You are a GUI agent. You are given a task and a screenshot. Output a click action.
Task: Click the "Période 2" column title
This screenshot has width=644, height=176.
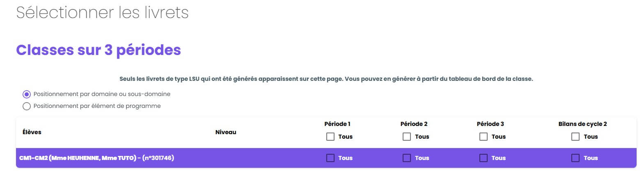coord(414,124)
